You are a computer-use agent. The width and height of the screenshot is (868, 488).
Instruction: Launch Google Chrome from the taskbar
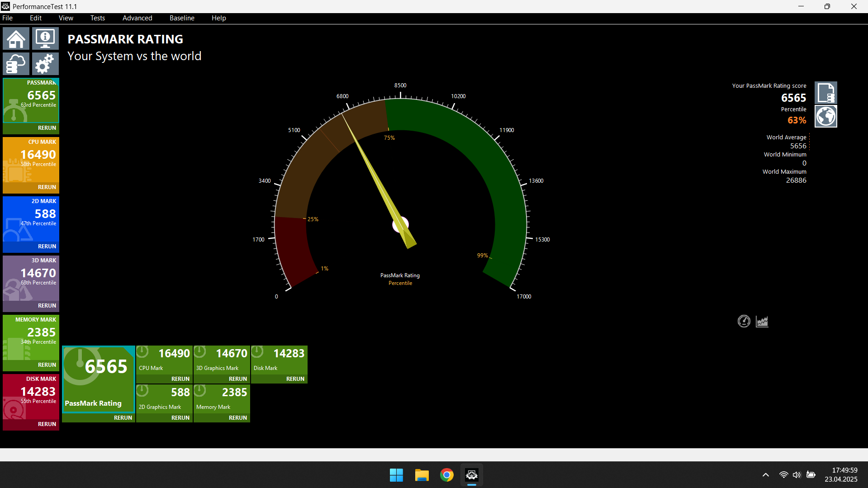447,475
